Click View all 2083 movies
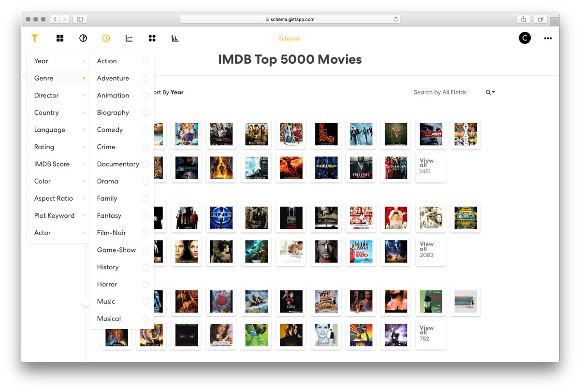Viewport: 580px width, 392px height. [x=431, y=251]
